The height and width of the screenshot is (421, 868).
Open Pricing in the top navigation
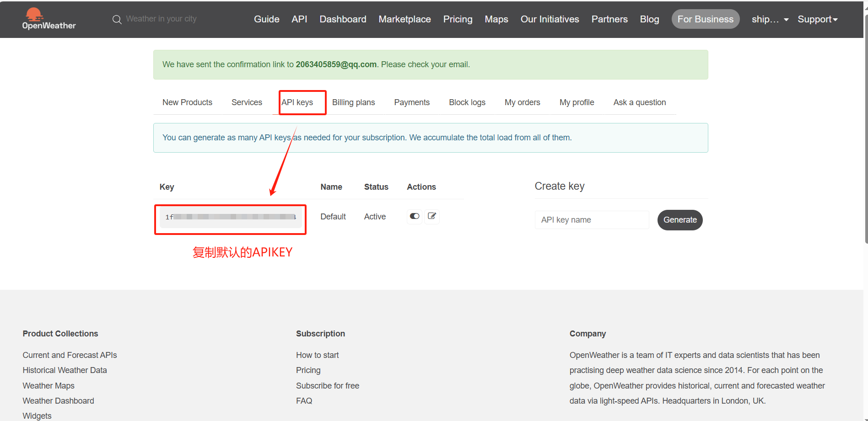click(458, 19)
